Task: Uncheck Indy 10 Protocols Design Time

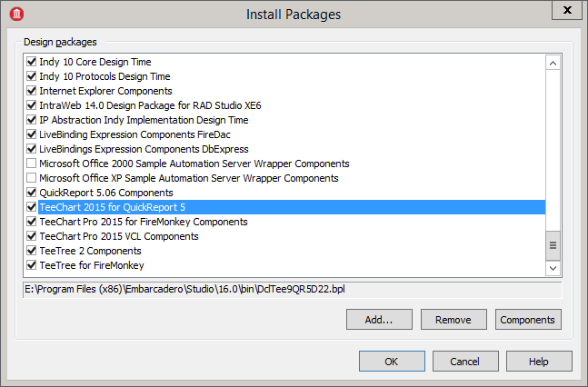Action: pos(32,75)
